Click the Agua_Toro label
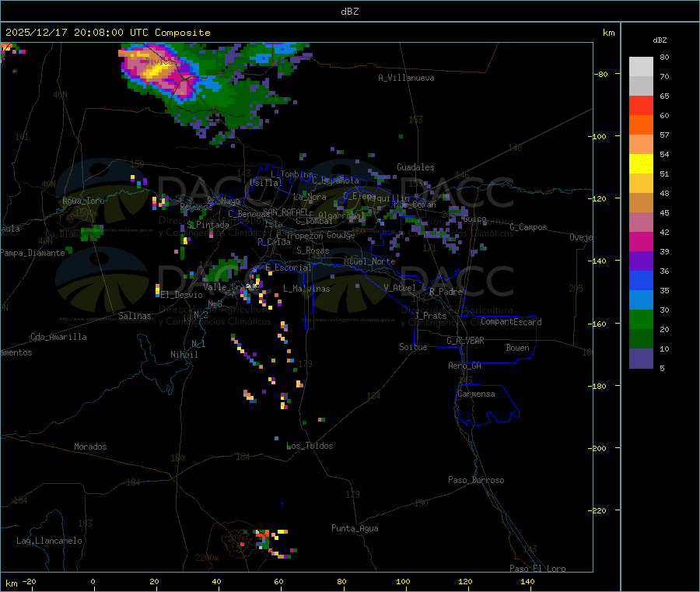 tap(83, 201)
